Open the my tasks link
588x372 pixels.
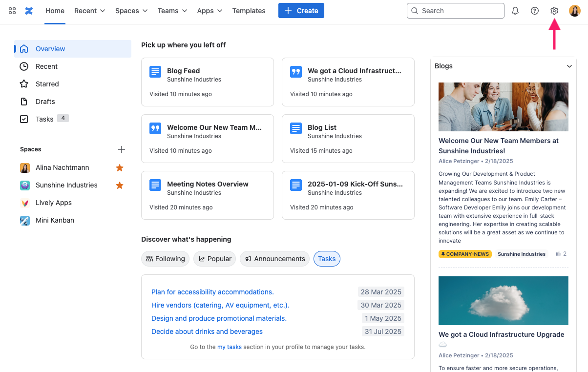pyautogui.click(x=229, y=347)
